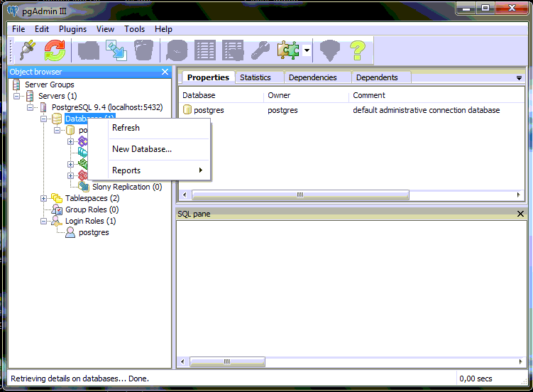Click the SQL pane horizontal scrollbar thumb
This screenshot has height=392, width=533.
point(227,361)
